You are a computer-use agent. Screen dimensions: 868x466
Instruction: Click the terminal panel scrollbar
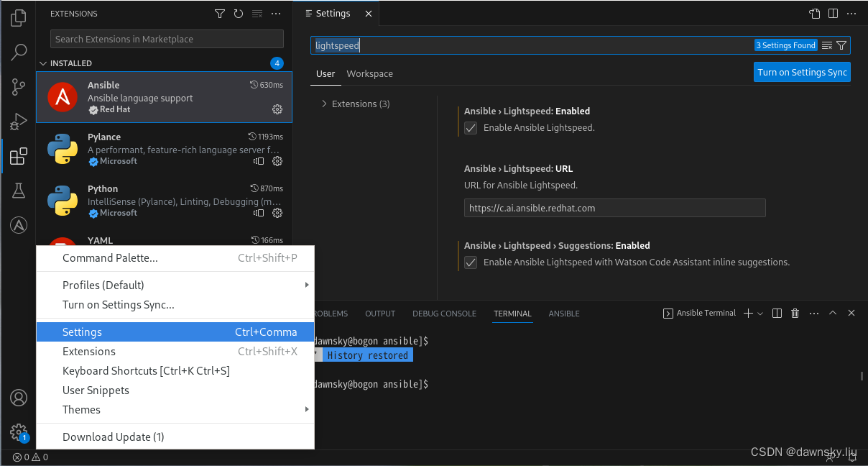click(x=862, y=375)
